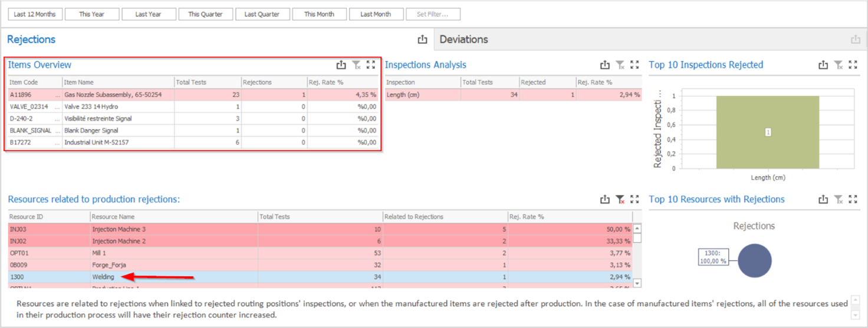The height and width of the screenshot is (328, 868).
Task: Export the Top 10 Inspections Rejected chart
Action: (x=823, y=65)
